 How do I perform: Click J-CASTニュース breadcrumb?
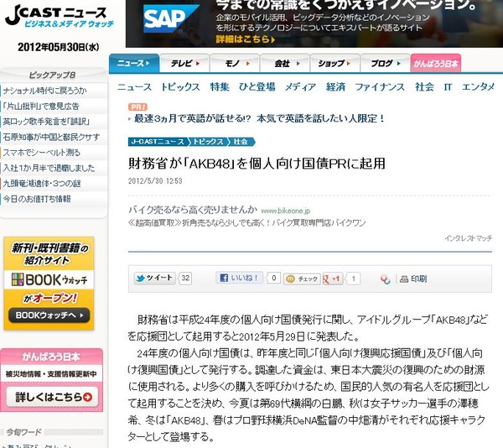click(158, 142)
